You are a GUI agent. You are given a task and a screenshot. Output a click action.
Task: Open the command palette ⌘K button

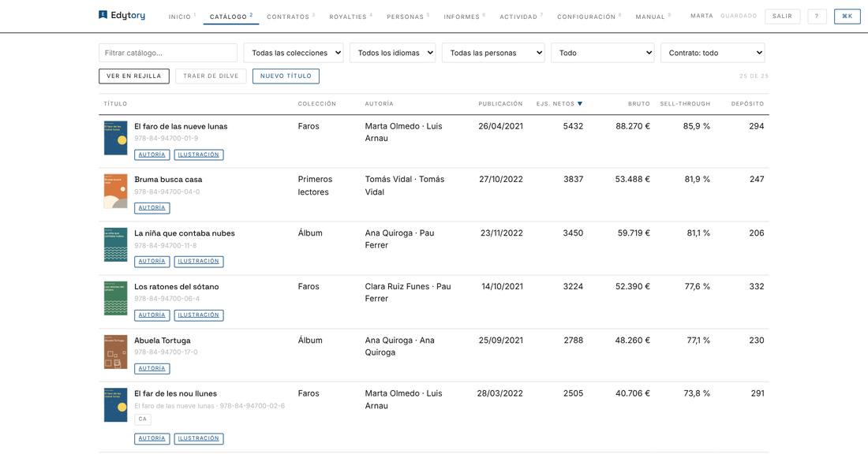tap(847, 16)
